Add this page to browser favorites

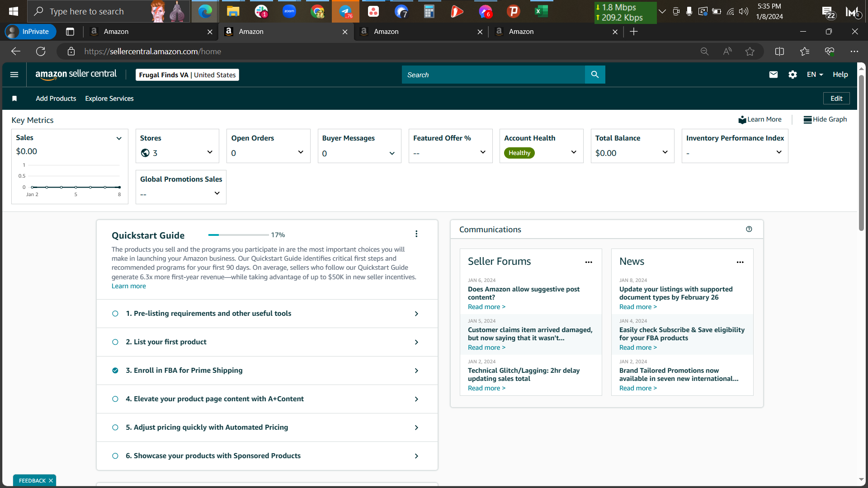tap(750, 52)
